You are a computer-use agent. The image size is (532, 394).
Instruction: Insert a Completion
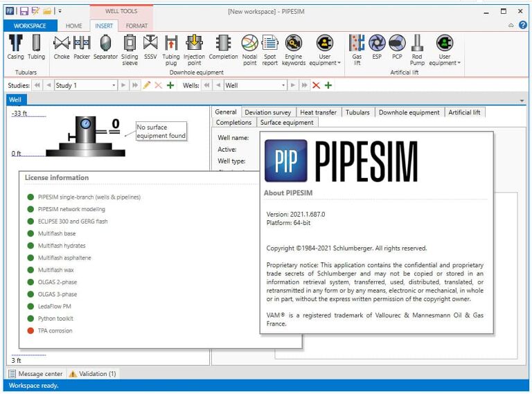click(223, 47)
